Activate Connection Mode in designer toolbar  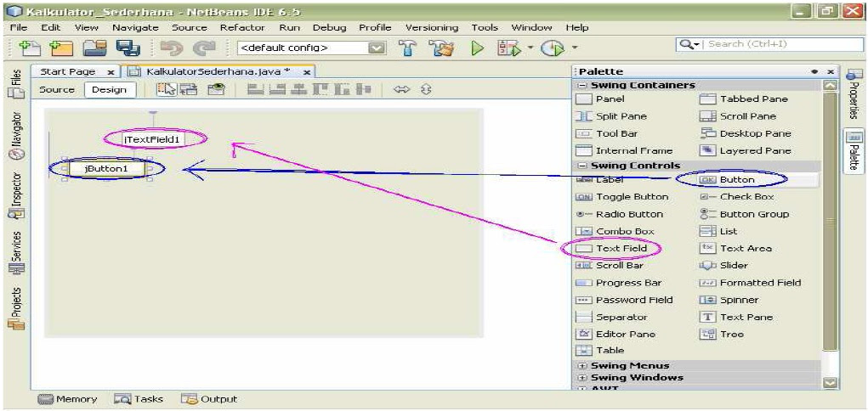(x=188, y=90)
